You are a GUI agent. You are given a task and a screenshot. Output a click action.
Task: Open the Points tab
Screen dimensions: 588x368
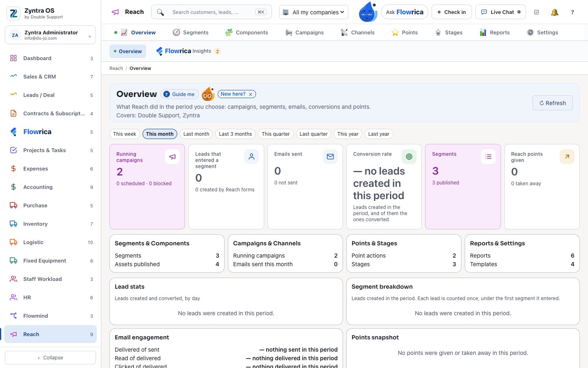(405, 33)
